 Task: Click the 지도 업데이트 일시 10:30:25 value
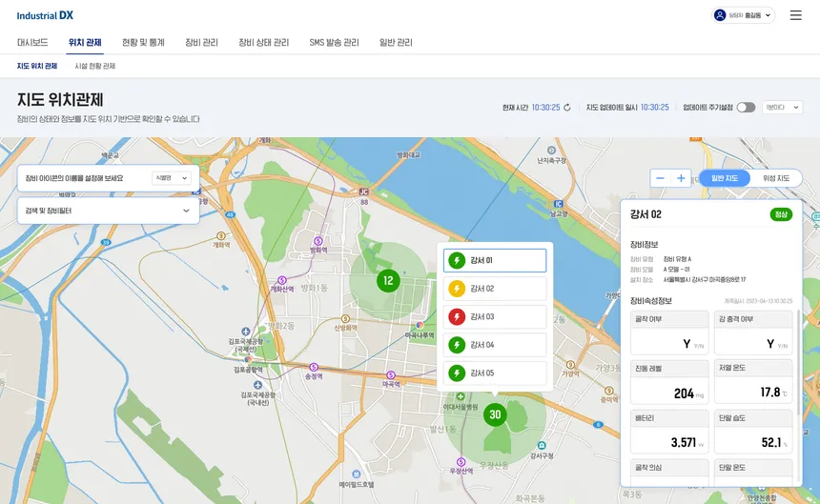[x=655, y=107]
